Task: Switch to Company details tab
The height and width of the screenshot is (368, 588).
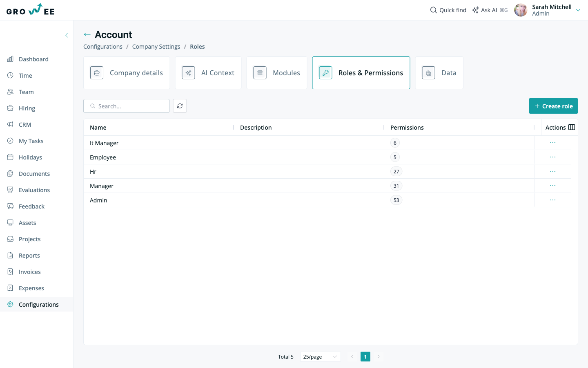Action: (x=127, y=73)
